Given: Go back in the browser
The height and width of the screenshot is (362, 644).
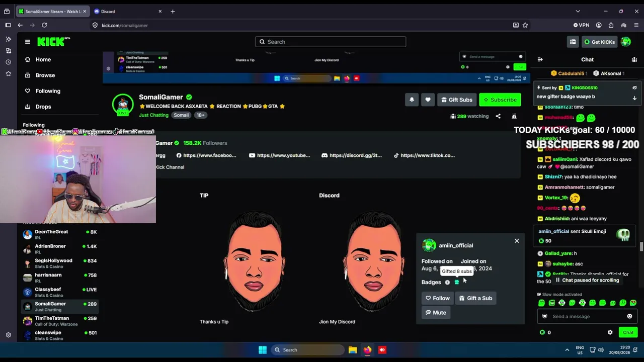Looking at the screenshot, I should tap(20, 25).
